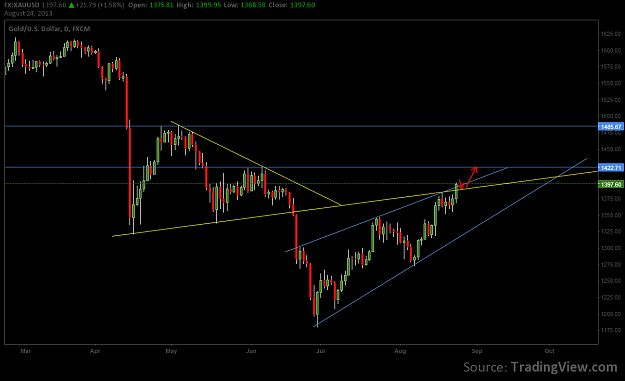Click the 1575.00 price axis label
Image resolution: width=625 pixels, height=381 pixels.
click(x=611, y=67)
